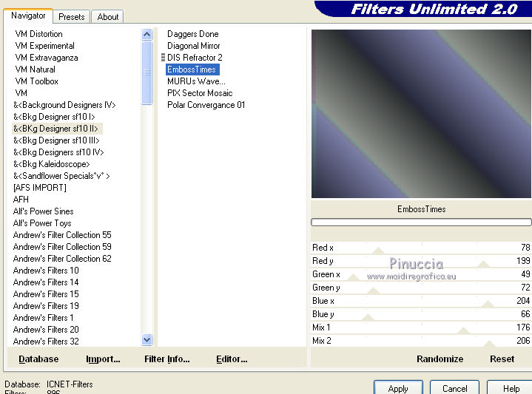Choose DIS Refractor 2 filter

coord(195,58)
